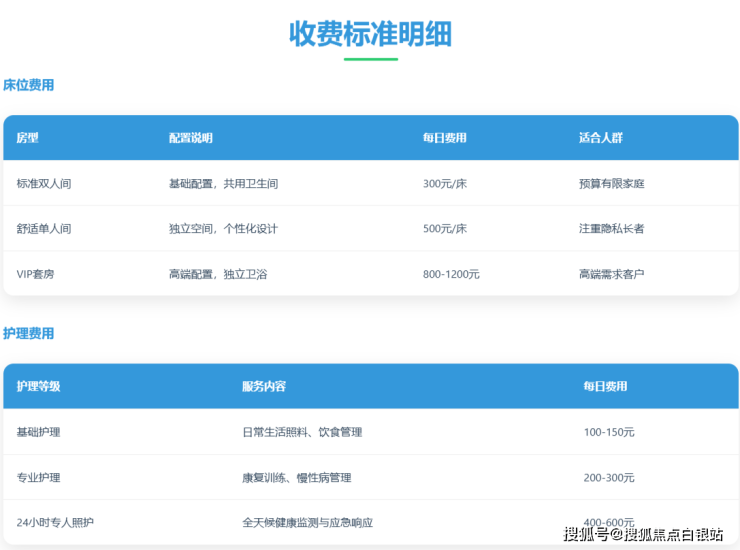740x550 pixels.
Task: Select the VIP套房 room type cell
Action: [36, 274]
